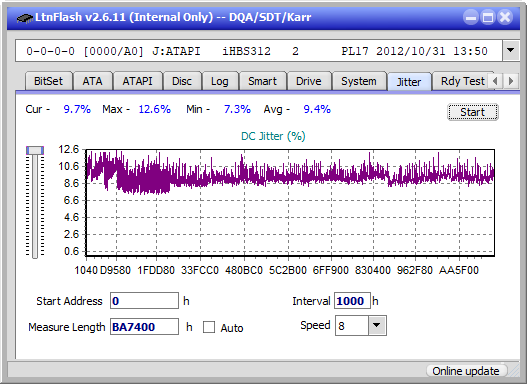
Task: Close the LtnFlash window
Action: coord(505,17)
